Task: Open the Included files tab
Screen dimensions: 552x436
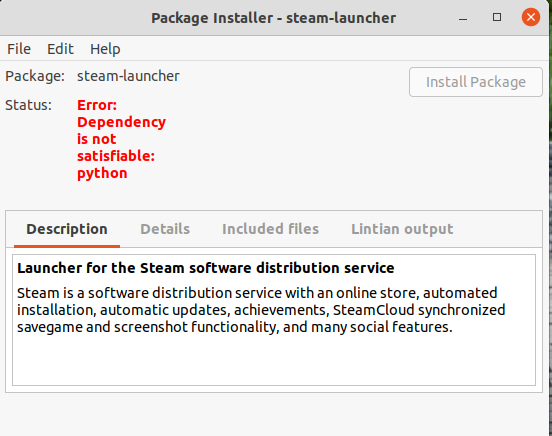Action: tap(270, 229)
